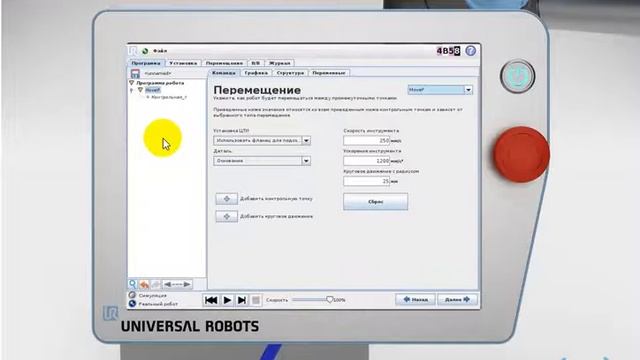Click the Далее next button
The width and height of the screenshot is (640, 360).
[457, 300]
